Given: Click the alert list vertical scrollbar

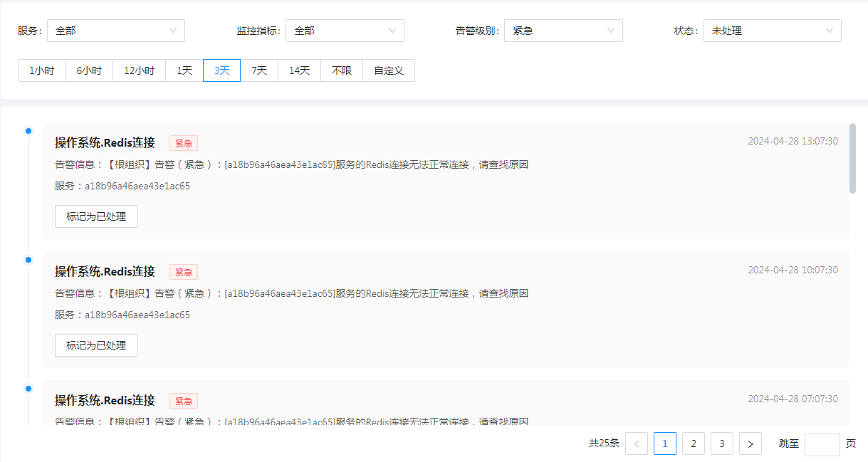Looking at the screenshot, I should pos(852,158).
